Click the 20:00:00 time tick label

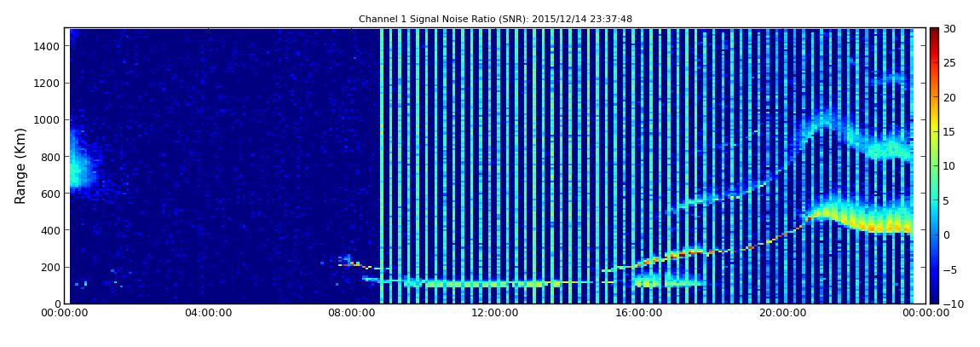(x=782, y=314)
